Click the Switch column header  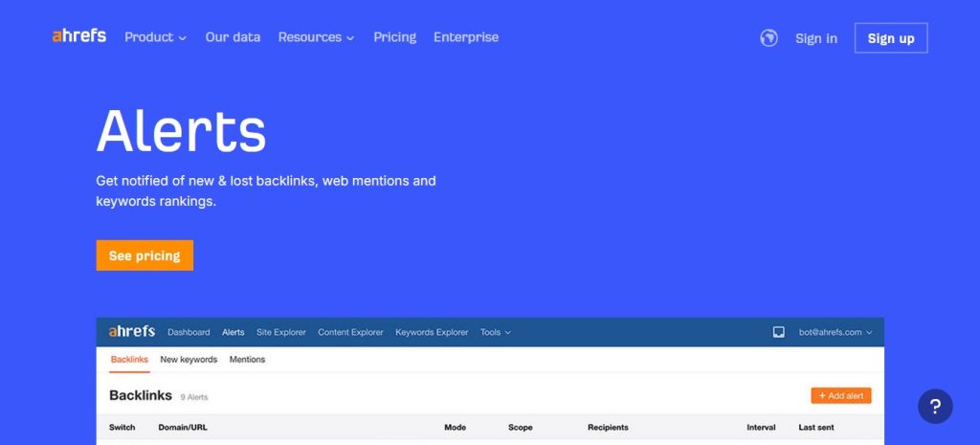pos(122,428)
